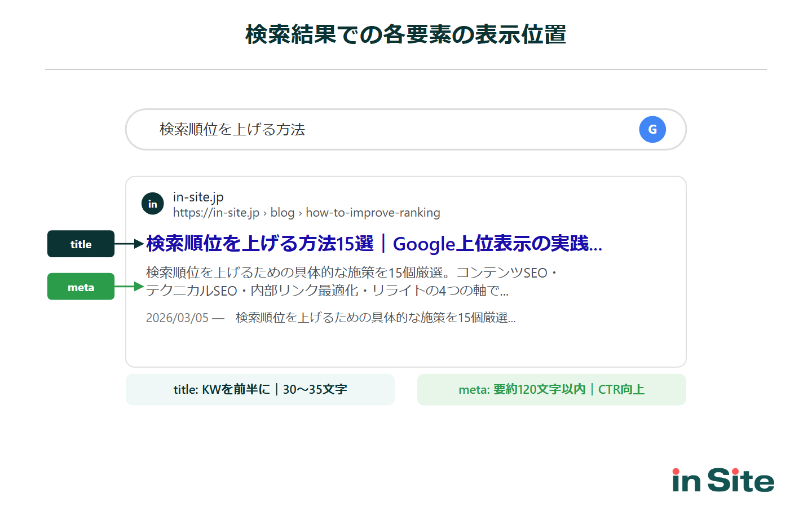Click the circular "in" site favicon
The width and height of the screenshot is (812, 510).
pyautogui.click(x=152, y=204)
